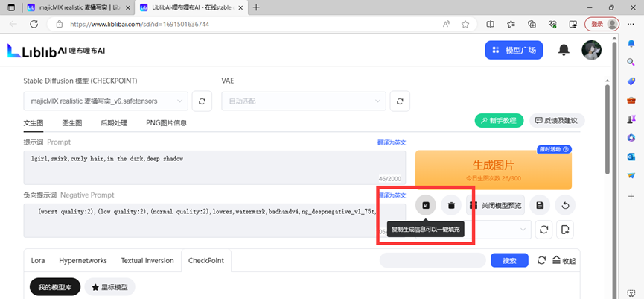
Task: Open Edge sidebar Outlook icon
Action: 631,157
